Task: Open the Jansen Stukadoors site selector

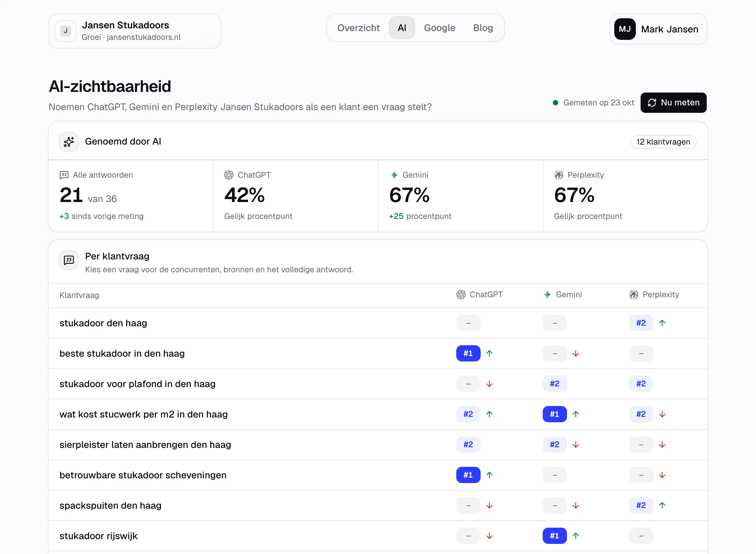Action: 135,31
